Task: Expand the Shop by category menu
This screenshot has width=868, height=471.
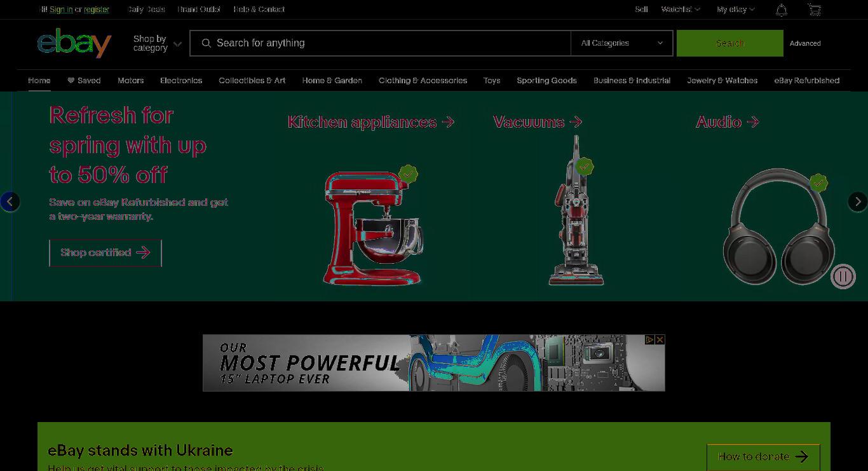Action: [157, 43]
